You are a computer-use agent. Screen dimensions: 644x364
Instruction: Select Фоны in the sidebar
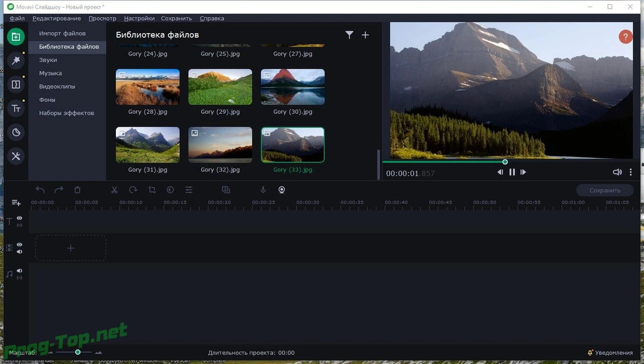coord(47,100)
